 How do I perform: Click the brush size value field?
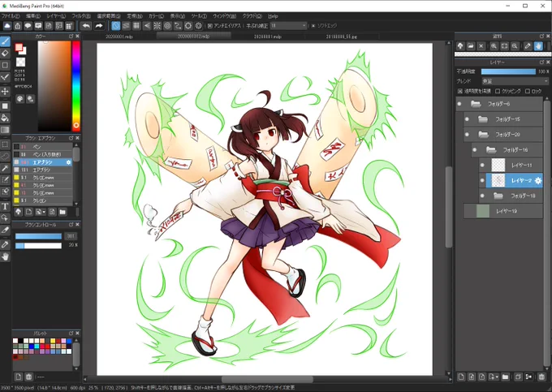(x=71, y=236)
